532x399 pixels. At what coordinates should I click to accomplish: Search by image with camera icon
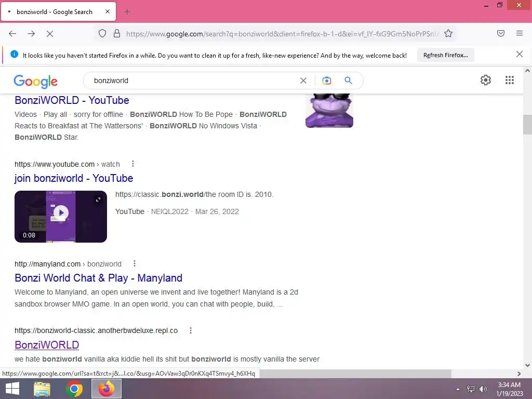pos(327,81)
